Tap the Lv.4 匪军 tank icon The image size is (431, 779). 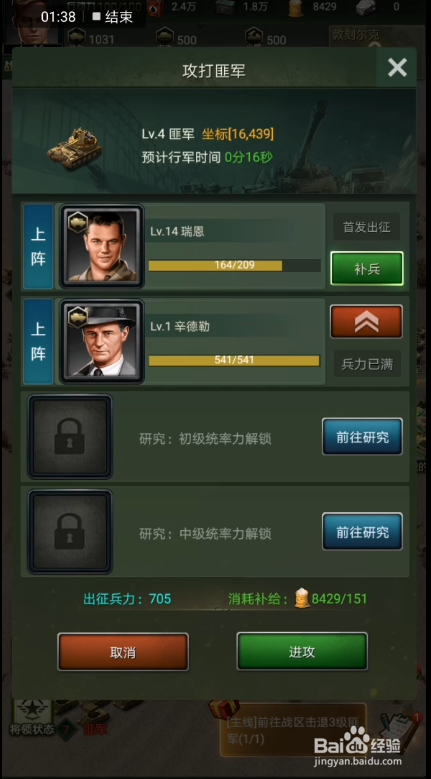(x=74, y=148)
